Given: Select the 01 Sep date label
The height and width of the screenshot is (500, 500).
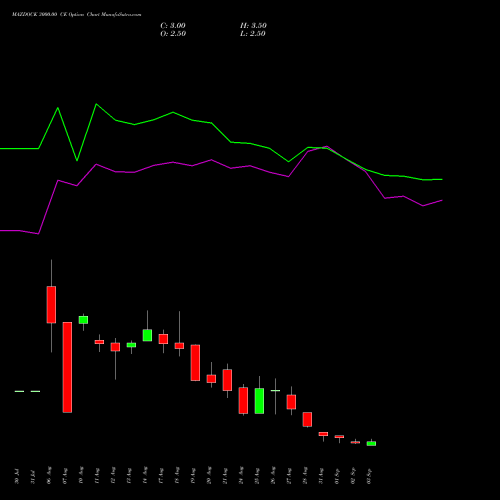Looking at the screenshot, I should pos(337,475).
